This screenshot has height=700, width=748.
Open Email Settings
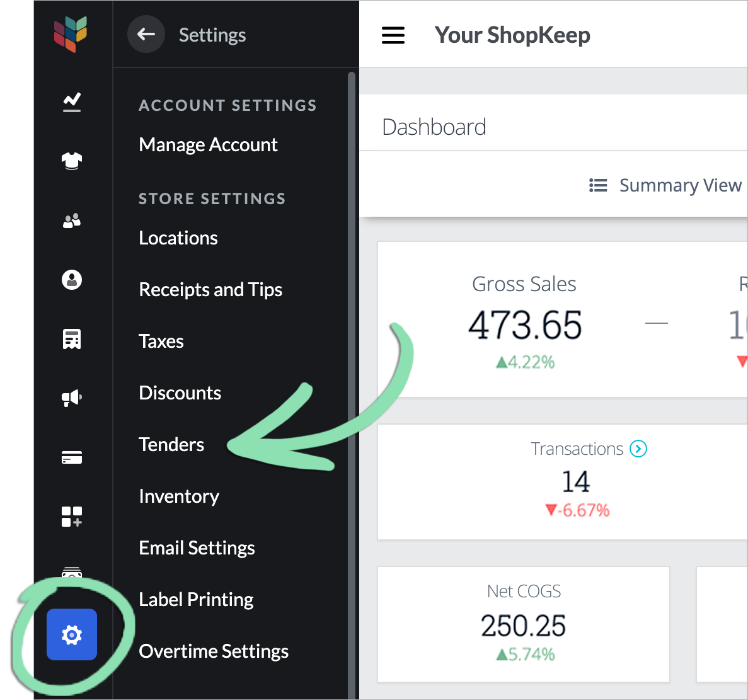click(x=197, y=548)
